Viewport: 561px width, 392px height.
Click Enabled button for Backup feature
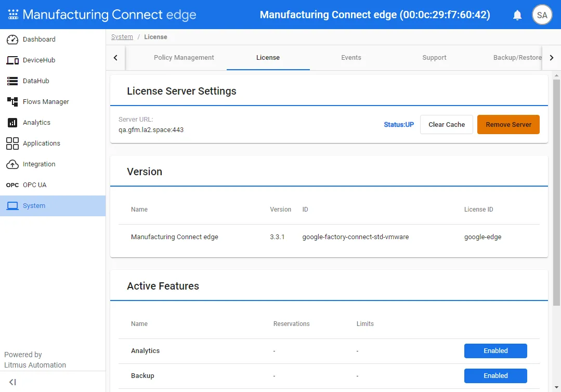coord(495,376)
